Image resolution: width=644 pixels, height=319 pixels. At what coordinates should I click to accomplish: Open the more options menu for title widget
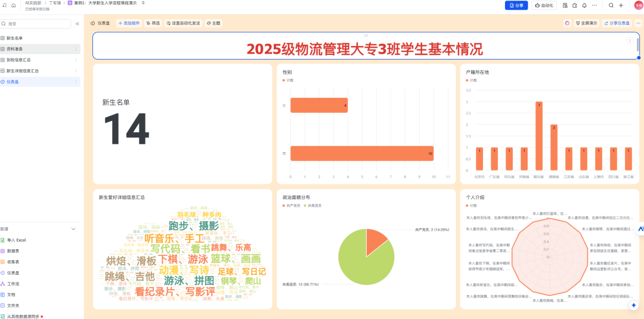[x=630, y=41]
